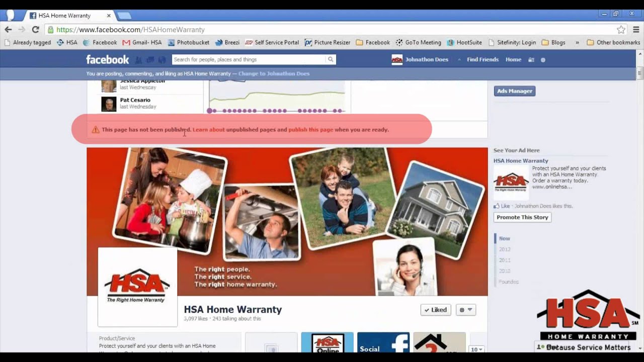Open messages icon in Facebook bar
The image size is (644, 362).
(x=150, y=60)
